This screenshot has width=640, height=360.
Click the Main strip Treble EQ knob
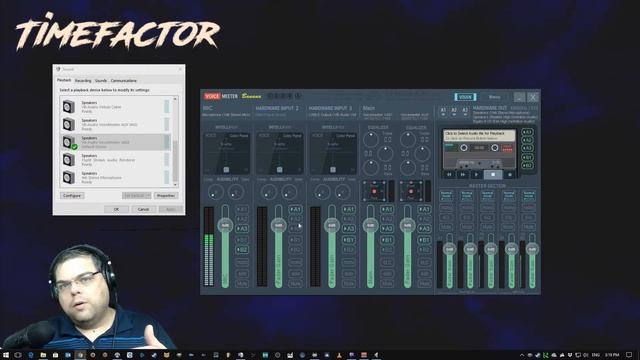click(x=371, y=140)
